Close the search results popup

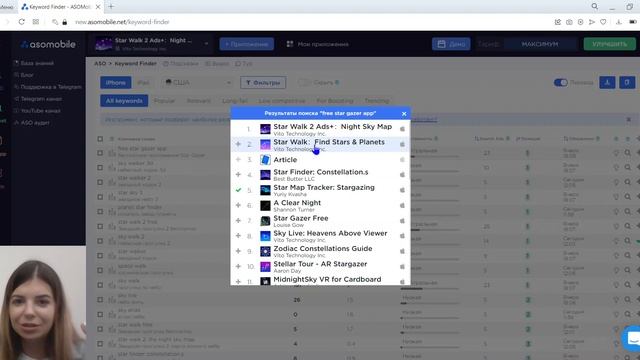[x=404, y=113]
